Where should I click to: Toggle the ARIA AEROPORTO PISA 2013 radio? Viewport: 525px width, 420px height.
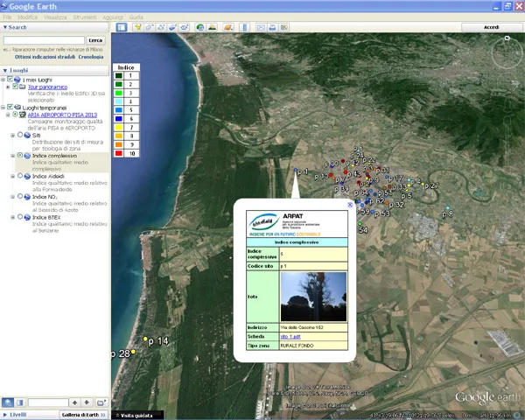(x=15, y=115)
